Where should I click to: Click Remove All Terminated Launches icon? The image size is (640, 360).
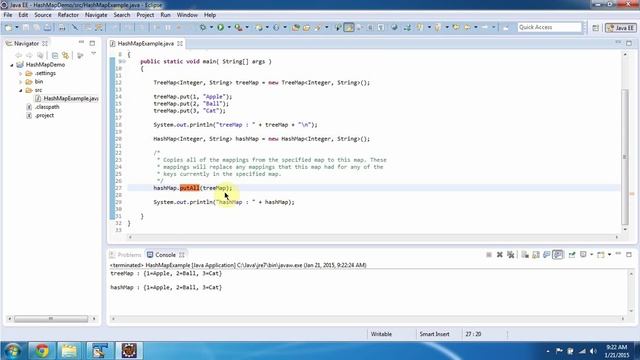(x=510, y=255)
